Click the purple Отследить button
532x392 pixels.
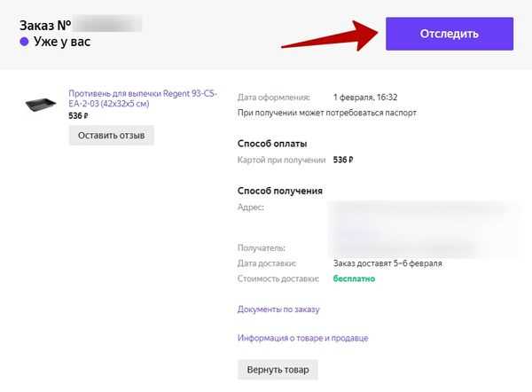click(450, 34)
